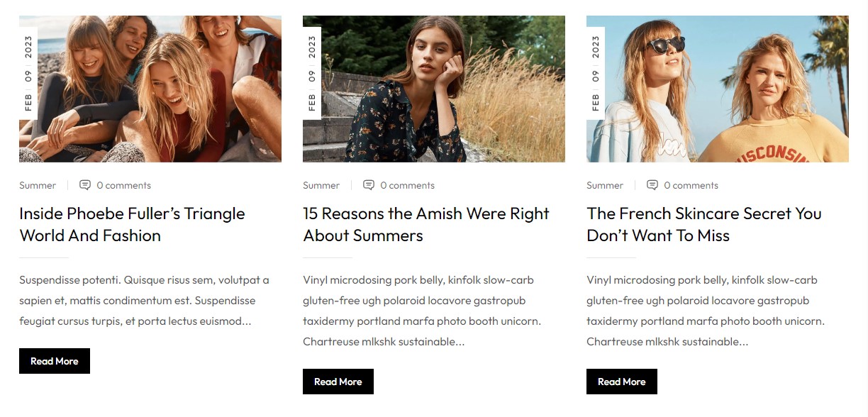The height and width of the screenshot is (417, 868).
Task: Select Summer category on Amish Summers post
Action: [321, 186]
